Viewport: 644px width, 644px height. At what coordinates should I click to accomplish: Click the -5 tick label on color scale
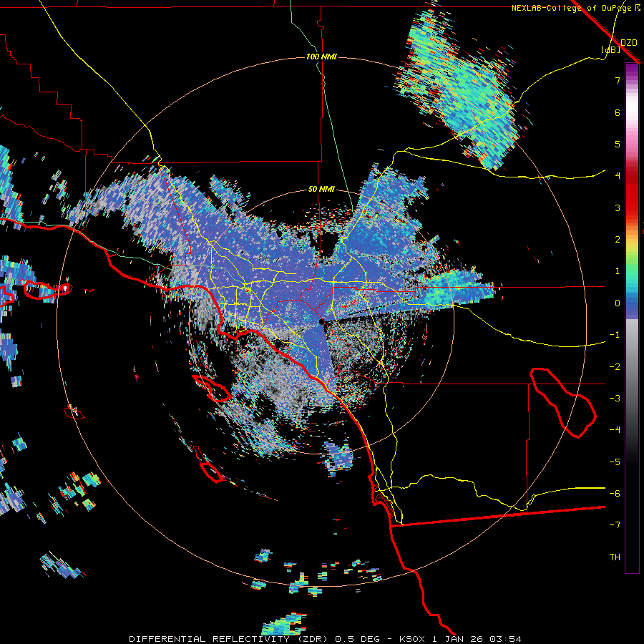(615, 462)
